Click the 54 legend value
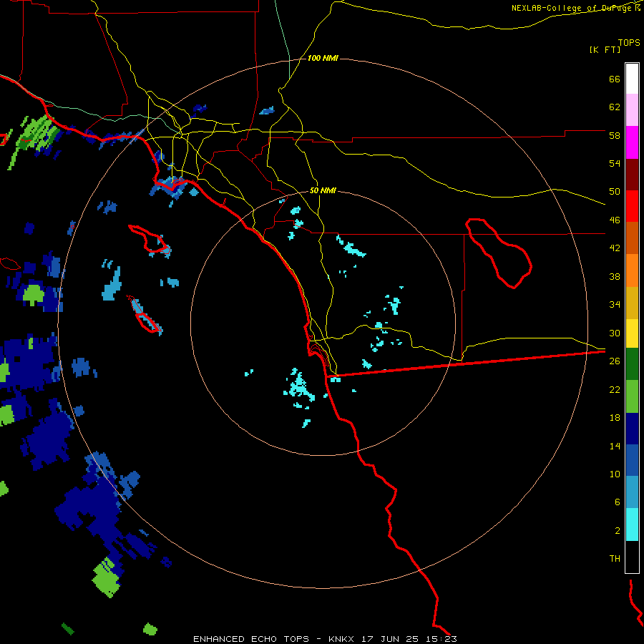Viewport: 644px width, 644px height. click(615, 163)
